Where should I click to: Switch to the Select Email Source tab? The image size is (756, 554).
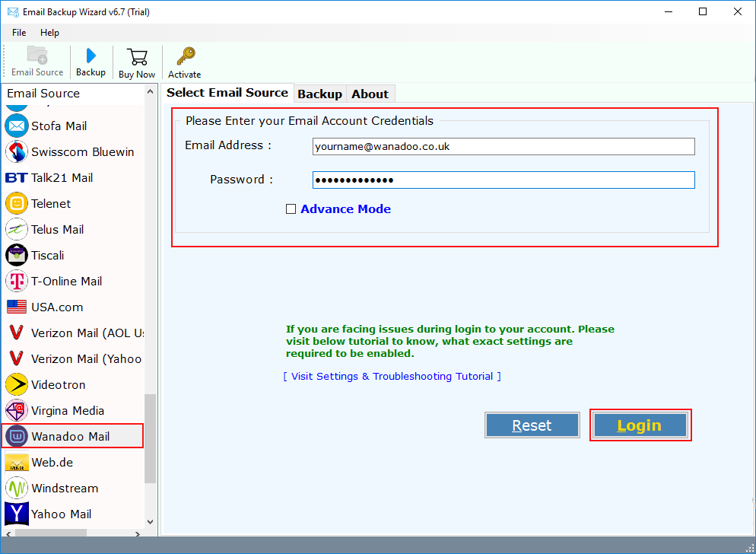[x=227, y=93]
